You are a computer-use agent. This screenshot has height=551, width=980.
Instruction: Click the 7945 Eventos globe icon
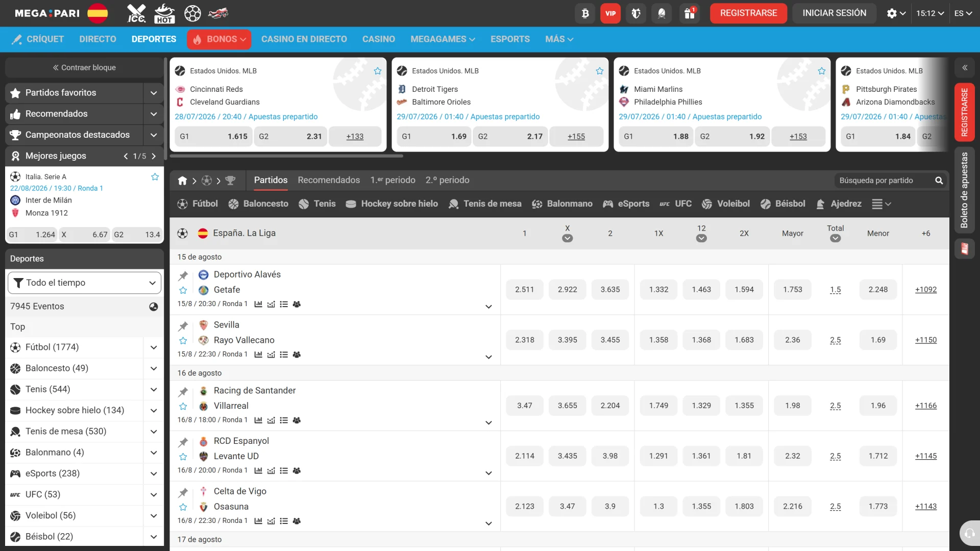point(154,307)
